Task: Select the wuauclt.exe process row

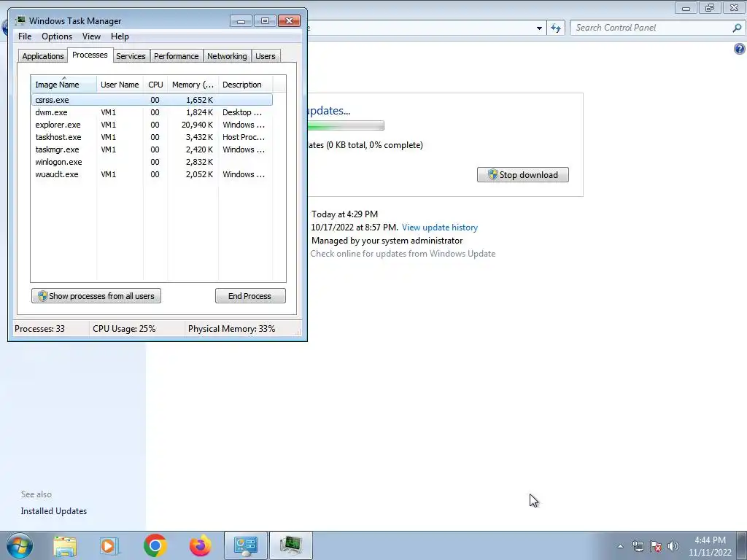Action: [x=152, y=174]
